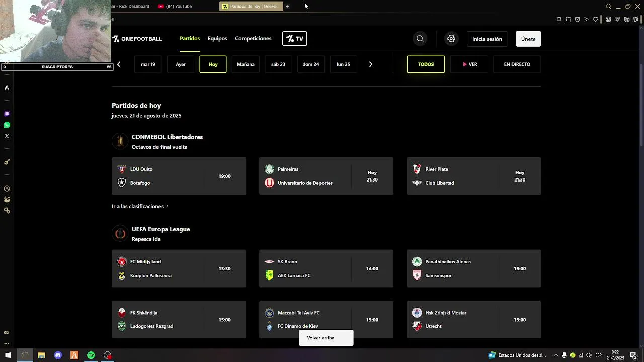The height and width of the screenshot is (362, 644).
Task: Click the browser tab search magnifier icon
Action: [x=608, y=6]
